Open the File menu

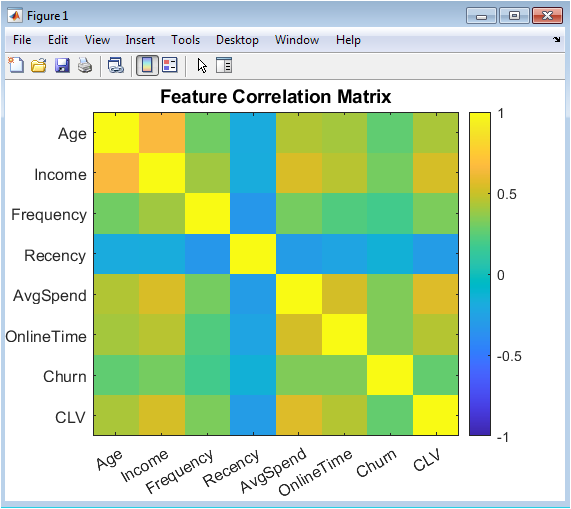(22, 40)
